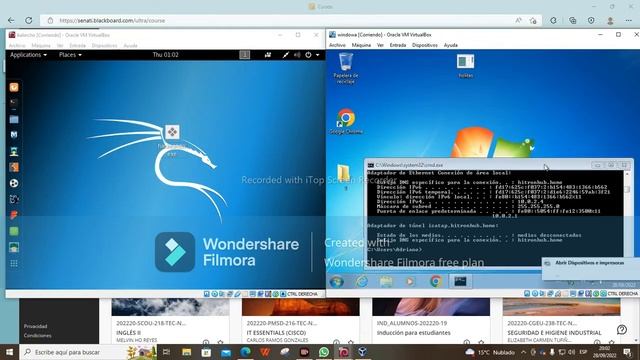Show all applications grid in Kali dock
Image resolution: width=640 pixels, height=360 pixels.
14,263
